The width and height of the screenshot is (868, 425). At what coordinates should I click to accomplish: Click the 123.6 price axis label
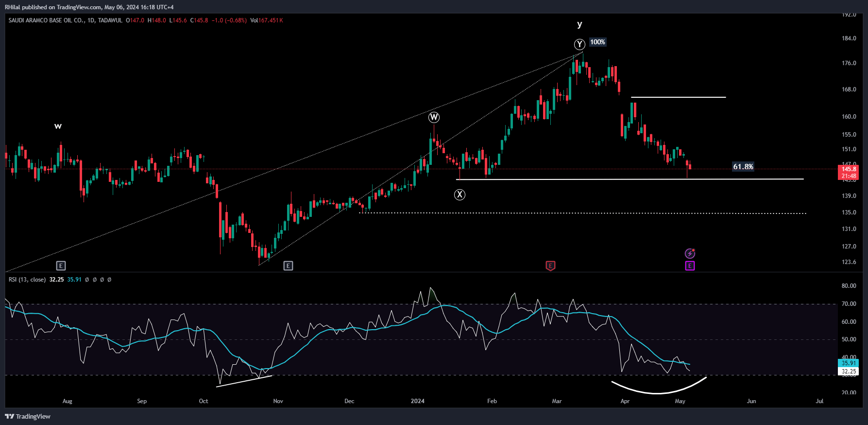click(849, 262)
